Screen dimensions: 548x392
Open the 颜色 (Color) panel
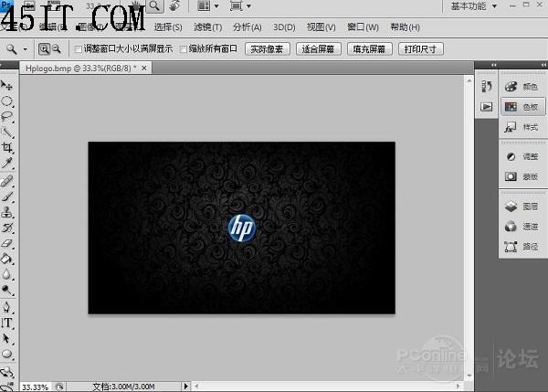click(x=522, y=87)
